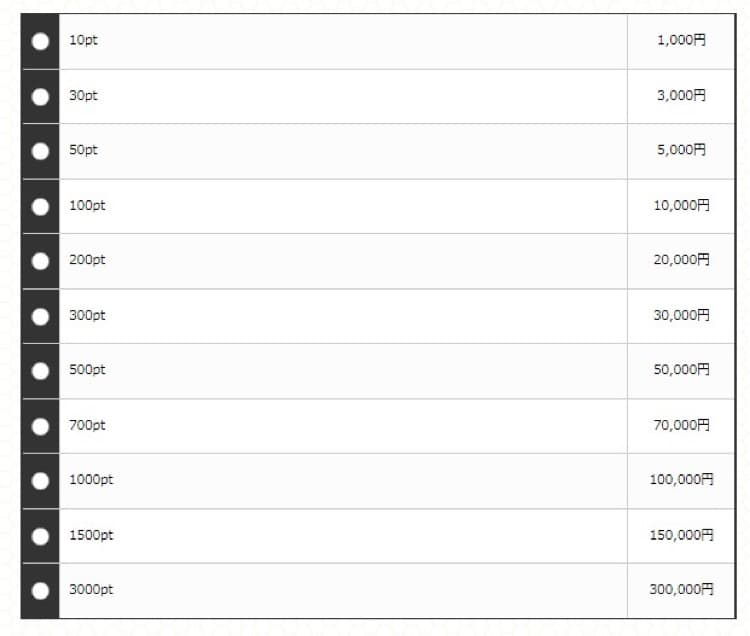
Task: Select the 30pt radio option
Action: point(40,97)
